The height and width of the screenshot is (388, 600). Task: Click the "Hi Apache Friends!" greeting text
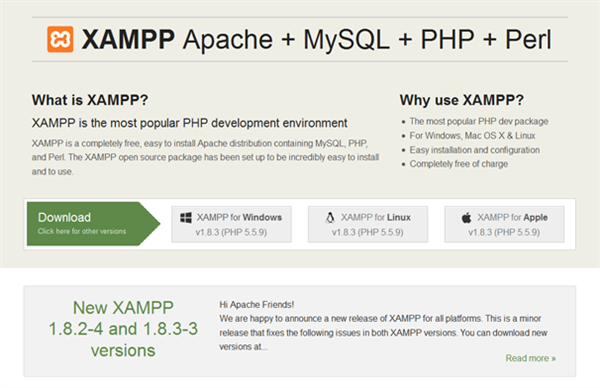pyautogui.click(x=257, y=305)
